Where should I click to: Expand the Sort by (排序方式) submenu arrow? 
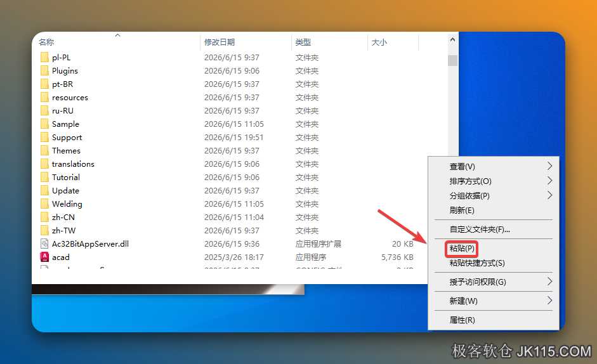(549, 181)
